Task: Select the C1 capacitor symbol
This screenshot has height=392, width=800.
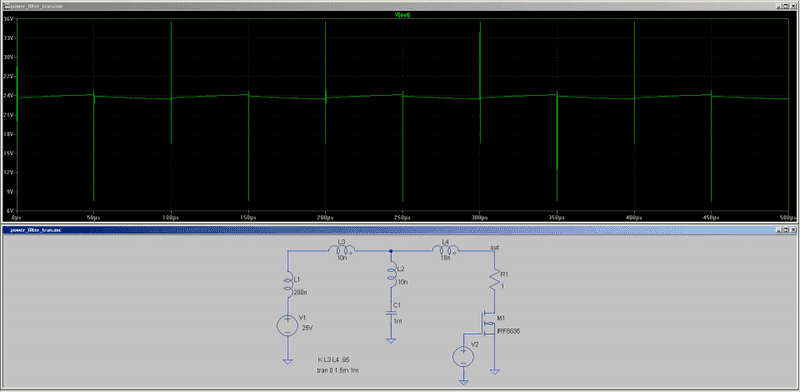Action: point(391,313)
